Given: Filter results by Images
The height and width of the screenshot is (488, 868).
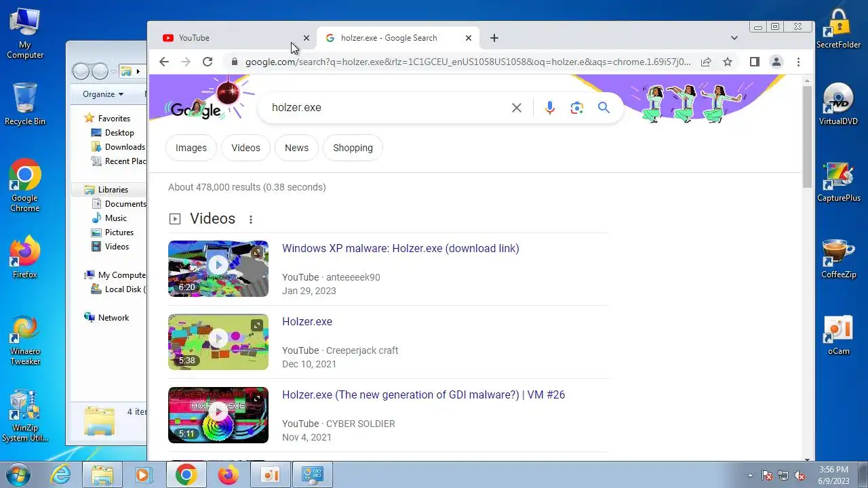Looking at the screenshot, I should click(x=191, y=148).
